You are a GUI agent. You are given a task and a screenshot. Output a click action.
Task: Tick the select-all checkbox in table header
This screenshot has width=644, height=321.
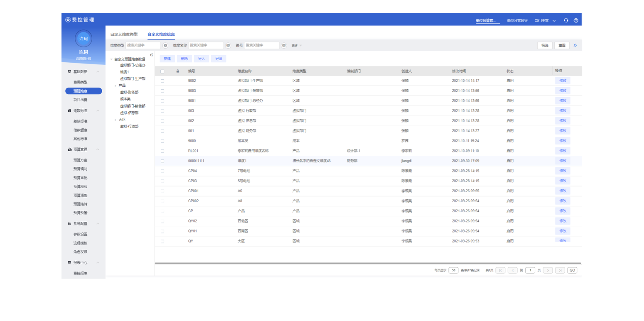tap(162, 71)
